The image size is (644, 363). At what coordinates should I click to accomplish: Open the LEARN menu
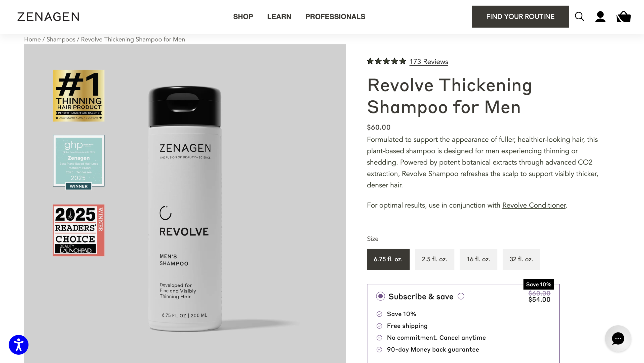279,17
